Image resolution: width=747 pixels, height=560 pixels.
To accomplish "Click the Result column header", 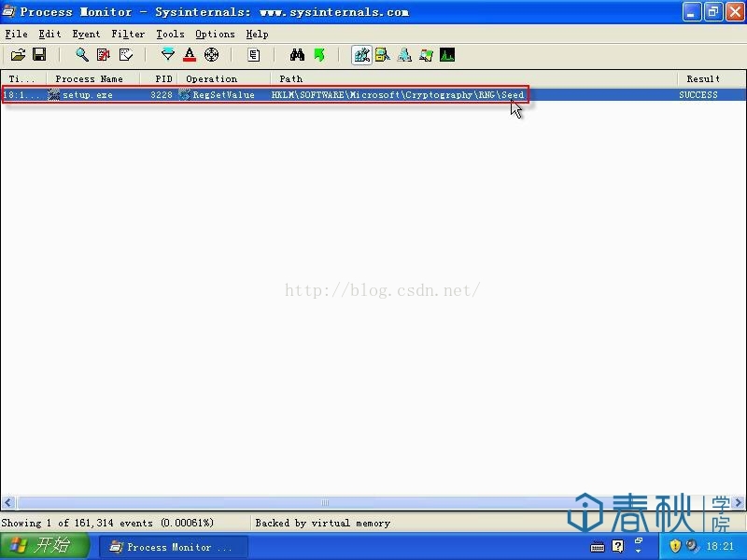I will click(x=712, y=78).
